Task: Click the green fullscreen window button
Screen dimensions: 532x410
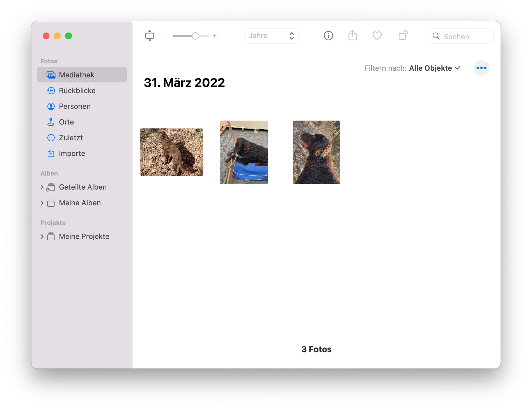Action: point(68,36)
